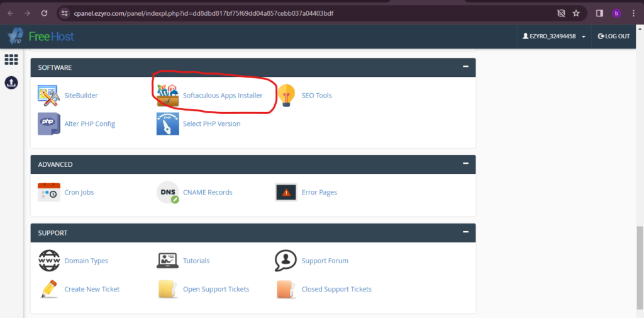
Task: Open the browser profile avatar
Action: click(616, 13)
